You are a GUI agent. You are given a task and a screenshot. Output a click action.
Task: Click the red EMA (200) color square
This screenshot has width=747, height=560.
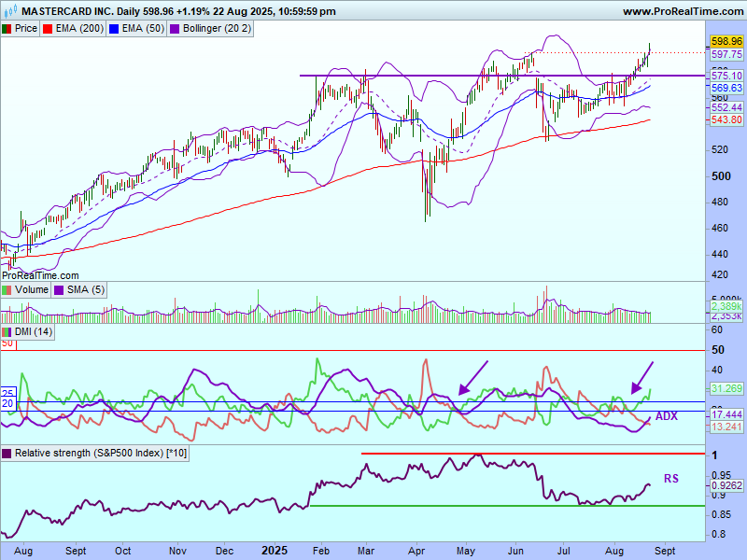coord(48,29)
